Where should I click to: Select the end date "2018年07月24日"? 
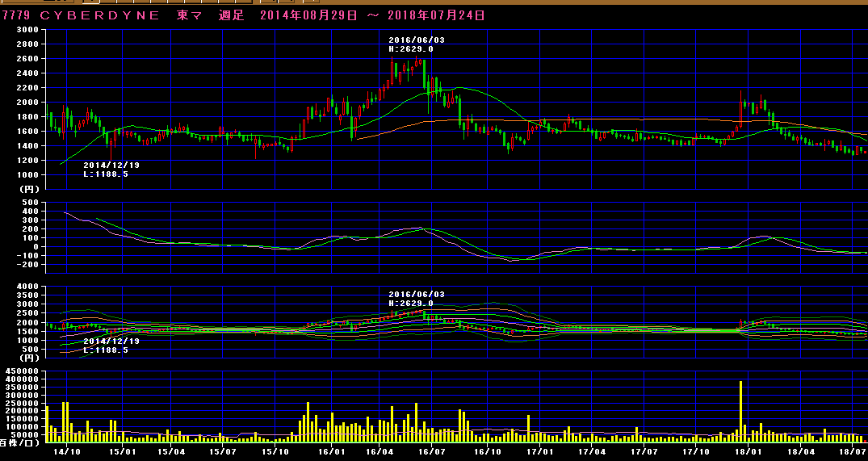436,15
